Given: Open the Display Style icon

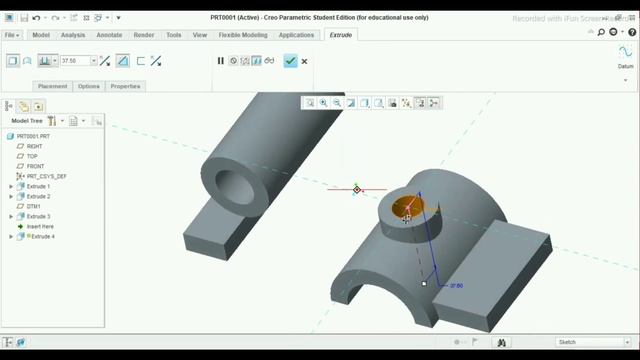Looking at the screenshot, I should [364, 103].
